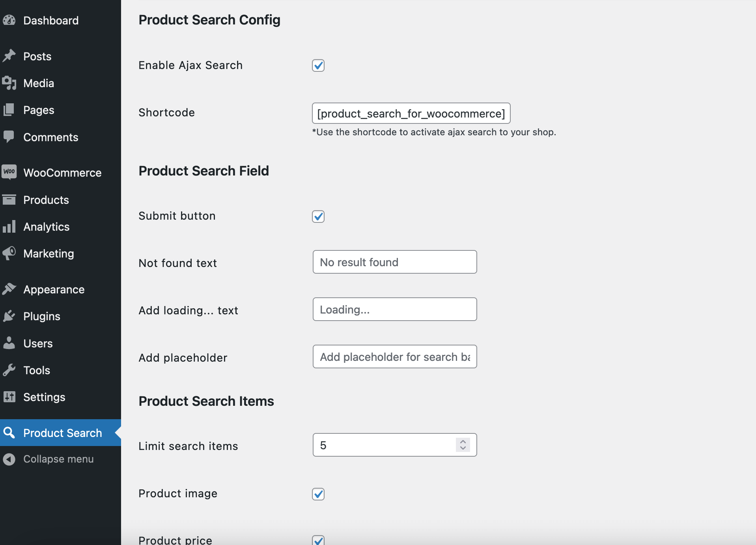Click the Marketing megaphone icon
The height and width of the screenshot is (545, 756).
point(9,253)
